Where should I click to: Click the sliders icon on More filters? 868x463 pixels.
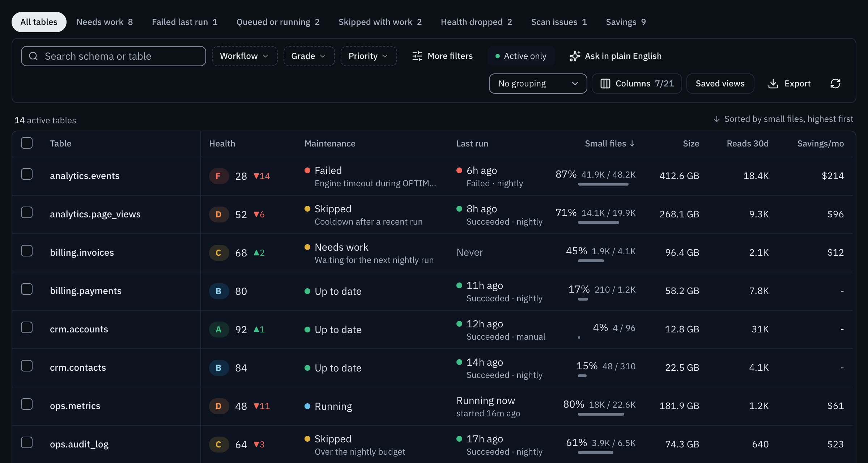coord(417,56)
